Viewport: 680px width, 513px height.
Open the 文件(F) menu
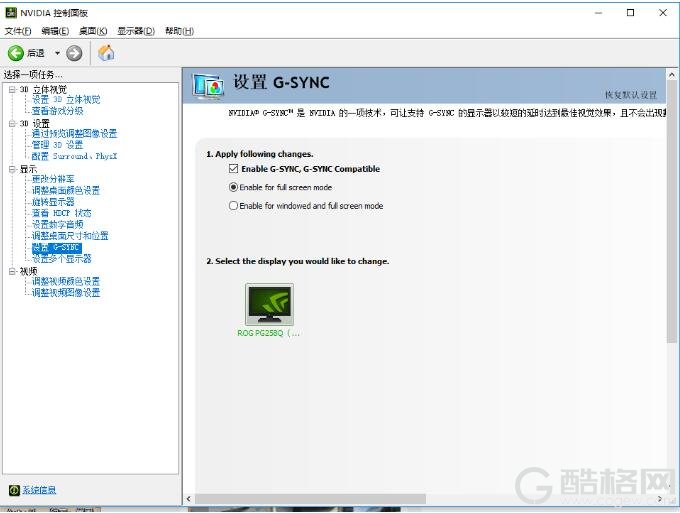click(x=18, y=31)
